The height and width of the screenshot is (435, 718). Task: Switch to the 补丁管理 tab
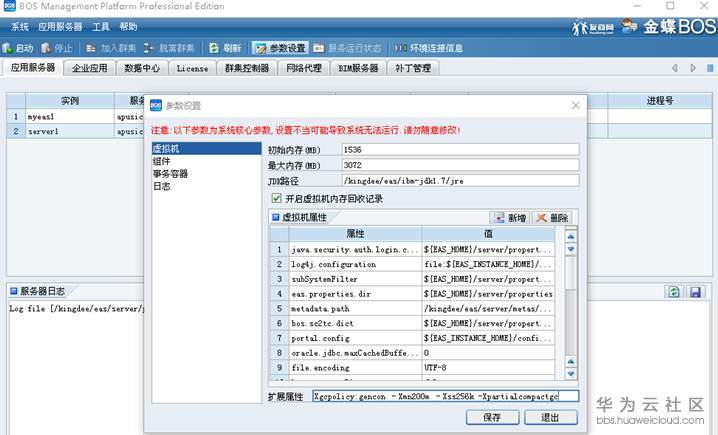[413, 68]
